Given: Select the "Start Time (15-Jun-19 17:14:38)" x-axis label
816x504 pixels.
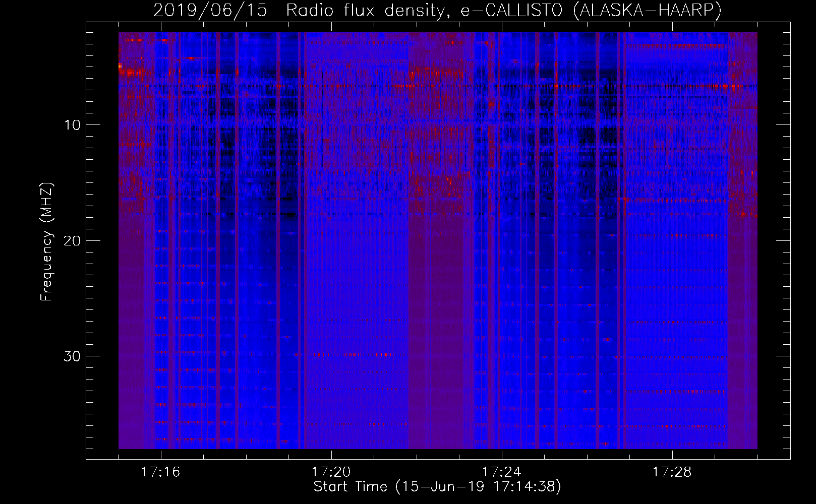Looking at the screenshot, I should point(437,487).
